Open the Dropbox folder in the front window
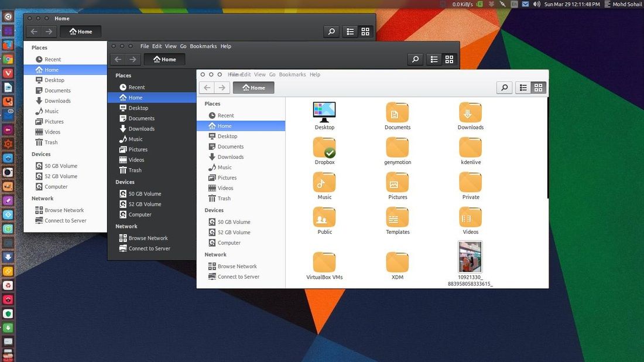The image size is (644, 362). tap(324, 149)
